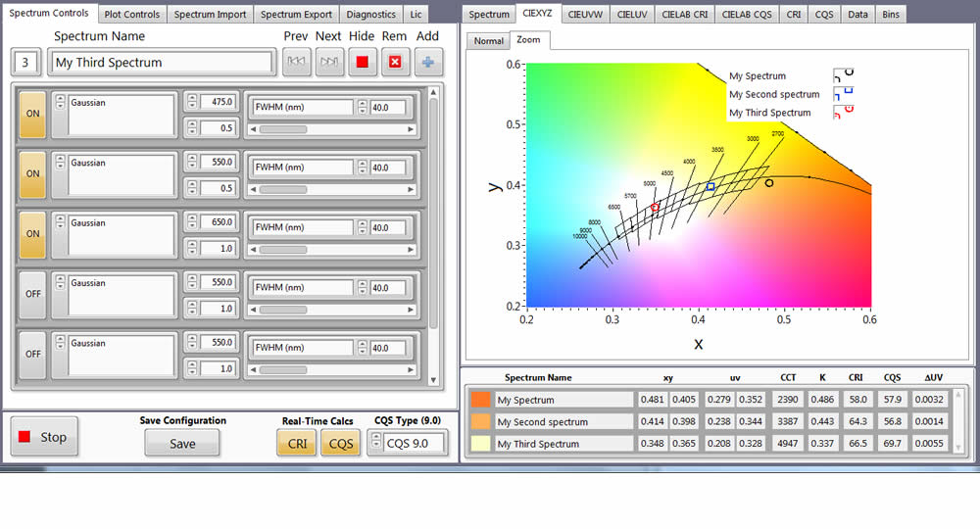Advance to next spectrum using Next icon
This screenshot has width=980, height=529.
click(x=329, y=62)
